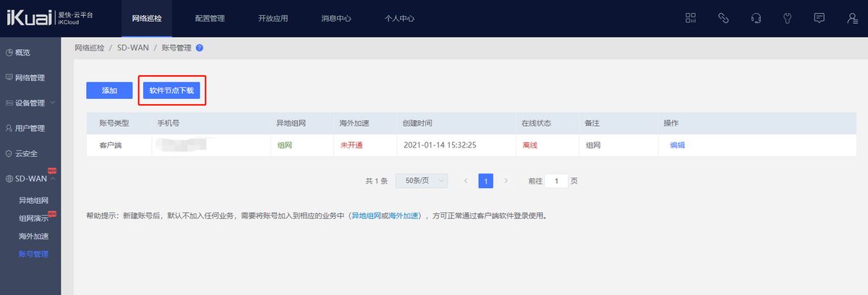This screenshot has width=868, height=295.
Task: Click the wrench tools icon
Action: point(788,18)
